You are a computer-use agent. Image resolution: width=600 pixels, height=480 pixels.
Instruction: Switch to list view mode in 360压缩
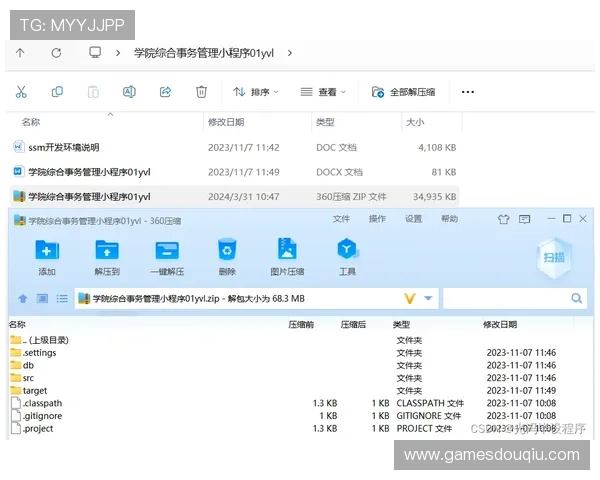[x=62, y=299]
